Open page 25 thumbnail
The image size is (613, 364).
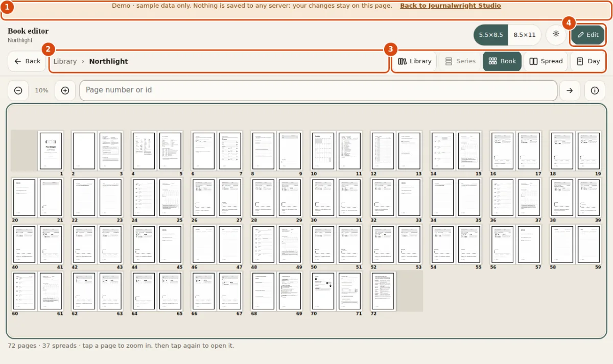click(170, 198)
